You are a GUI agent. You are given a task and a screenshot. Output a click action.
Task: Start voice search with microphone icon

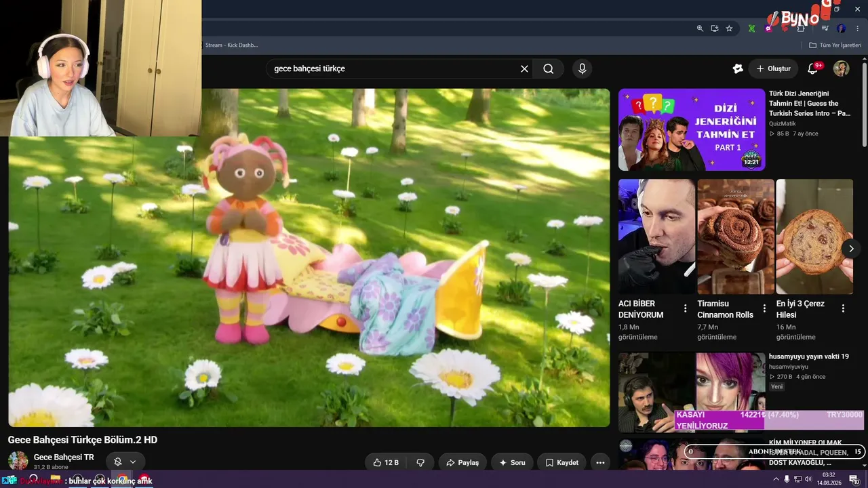coord(582,68)
